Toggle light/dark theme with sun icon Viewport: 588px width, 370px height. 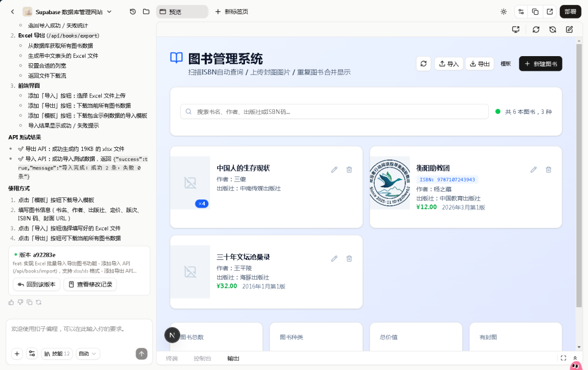click(x=504, y=11)
